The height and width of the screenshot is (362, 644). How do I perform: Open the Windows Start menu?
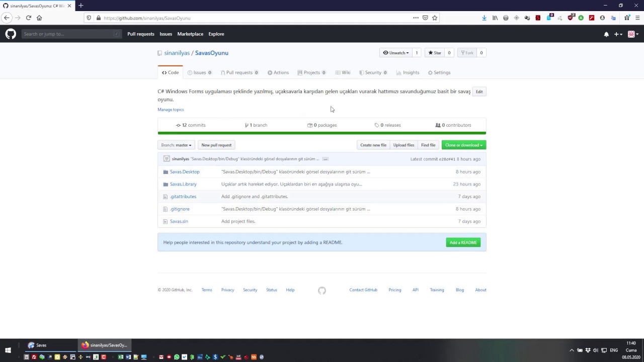click(8, 350)
